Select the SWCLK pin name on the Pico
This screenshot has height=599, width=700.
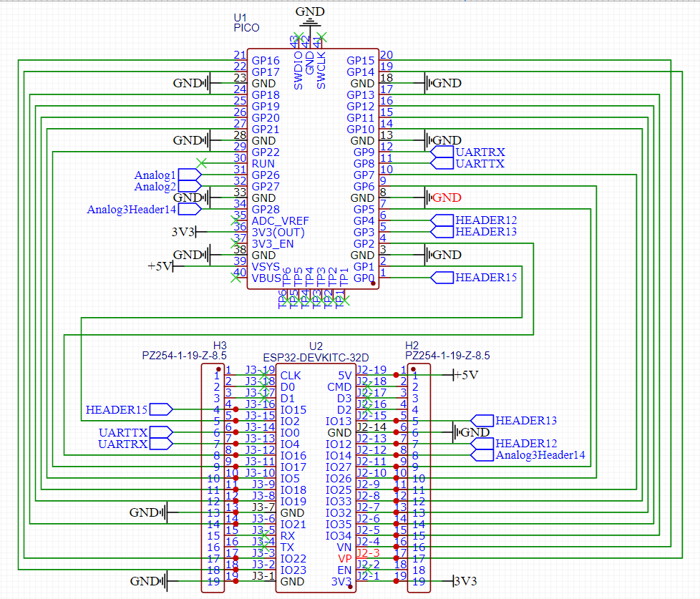(321, 71)
